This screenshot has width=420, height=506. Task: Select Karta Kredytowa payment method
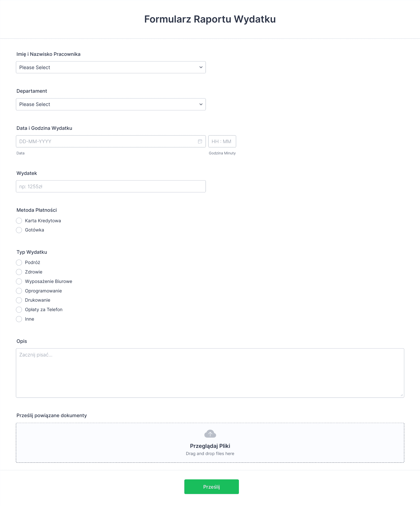pos(19,221)
